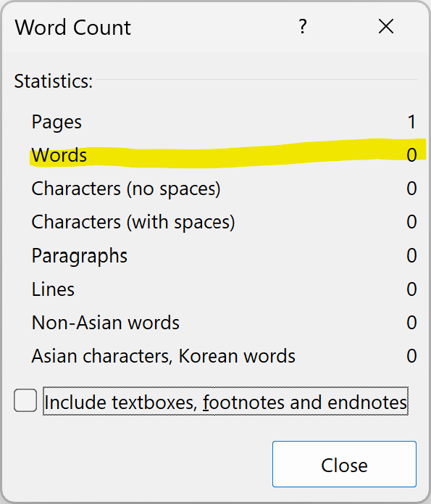431x504 pixels.
Task: Click the Paragraphs count value
Action: (411, 256)
